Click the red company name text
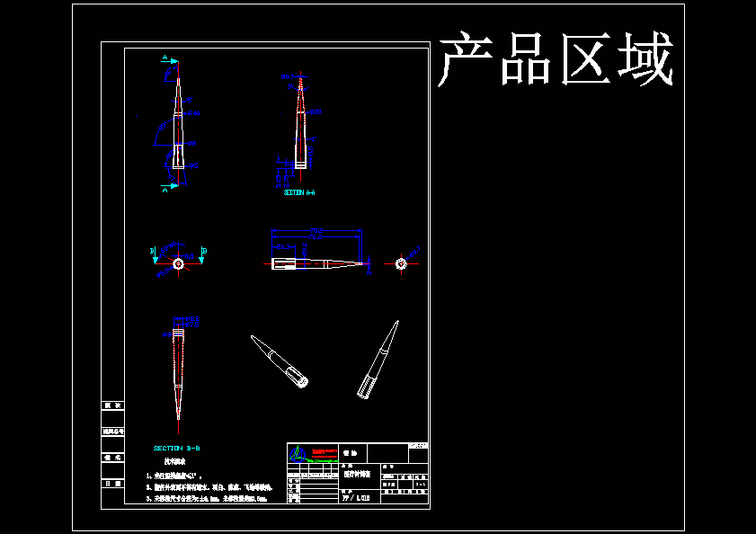 [325, 451]
